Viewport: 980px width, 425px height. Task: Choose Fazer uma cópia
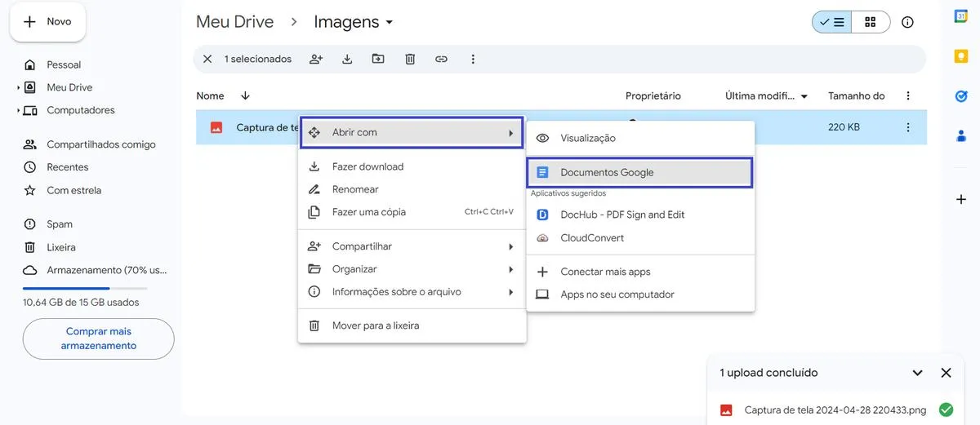tap(412, 212)
